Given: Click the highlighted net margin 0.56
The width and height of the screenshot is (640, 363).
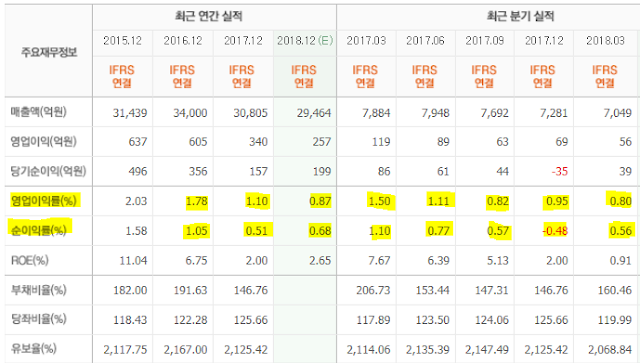Looking at the screenshot, I should coord(621,231).
